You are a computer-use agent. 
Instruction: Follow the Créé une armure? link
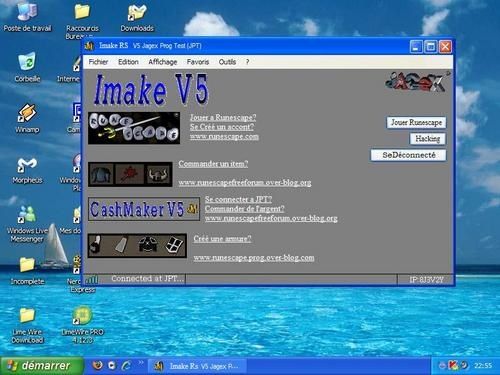[x=222, y=239]
